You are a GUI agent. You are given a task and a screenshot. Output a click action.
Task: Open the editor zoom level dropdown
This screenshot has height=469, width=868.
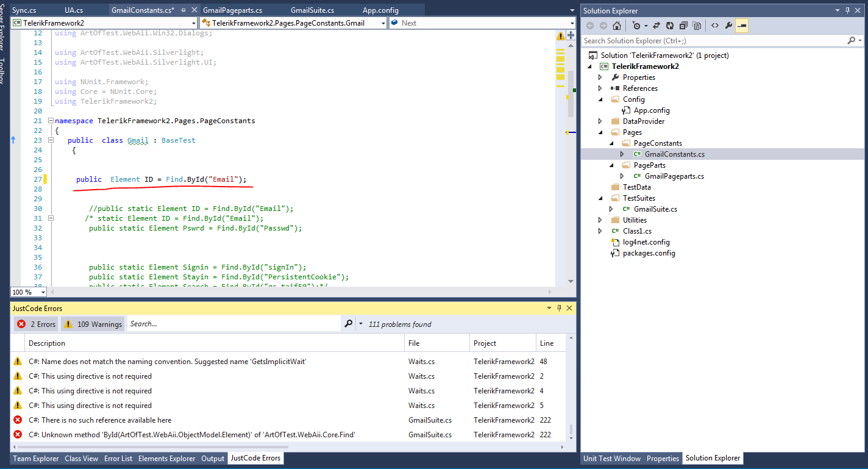tap(43, 292)
